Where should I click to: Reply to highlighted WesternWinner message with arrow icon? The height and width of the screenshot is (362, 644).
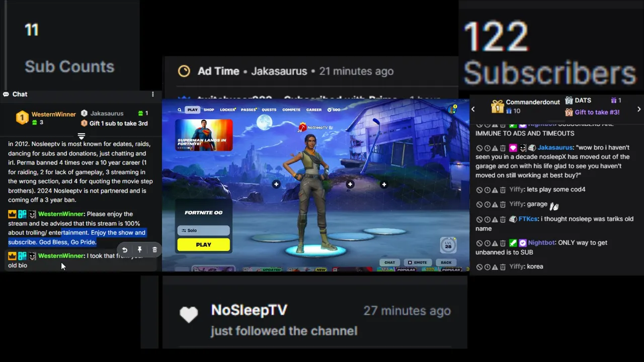point(125,250)
